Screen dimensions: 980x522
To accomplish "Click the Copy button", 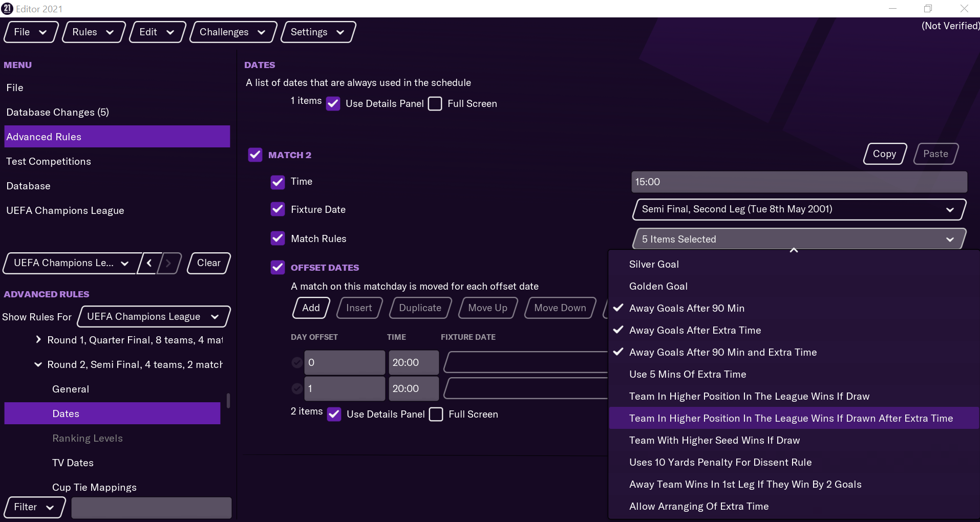I will click(884, 154).
